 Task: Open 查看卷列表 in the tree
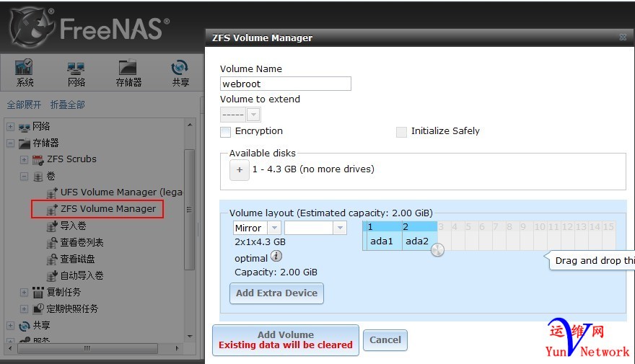pos(82,242)
